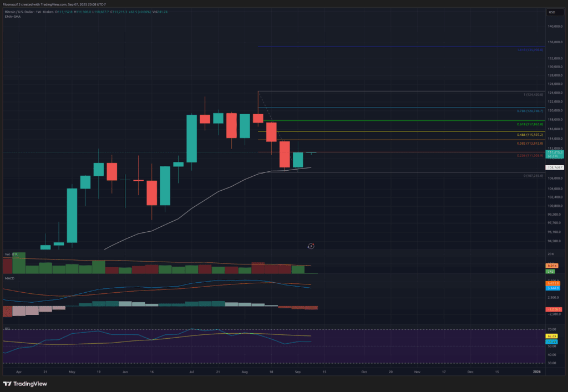The width and height of the screenshot is (568, 392).
Task: Select the 0.618 Fibonacci level label
Action: tap(530, 124)
